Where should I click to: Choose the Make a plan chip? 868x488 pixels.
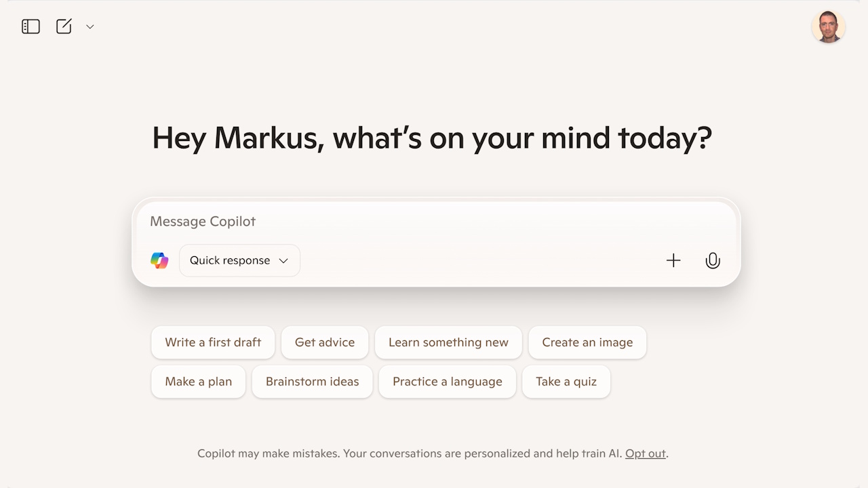pyautogui.click(x=199, y=382)
